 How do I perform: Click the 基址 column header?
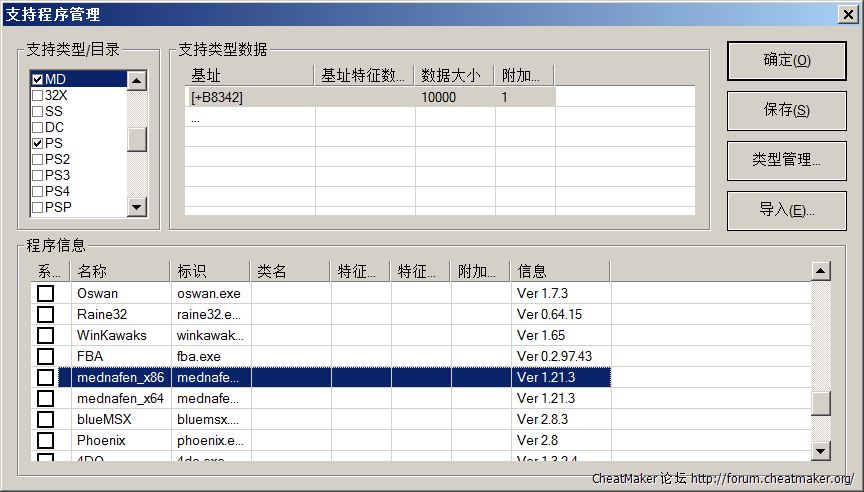click(248, 76)
